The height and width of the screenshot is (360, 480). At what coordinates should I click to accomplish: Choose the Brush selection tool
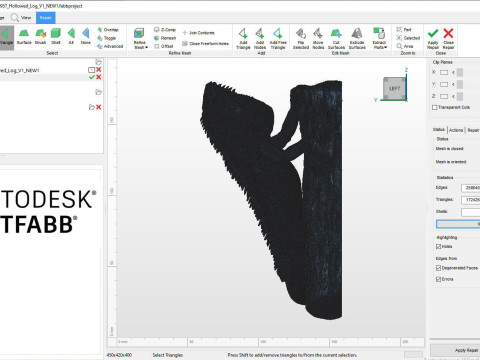40,37
